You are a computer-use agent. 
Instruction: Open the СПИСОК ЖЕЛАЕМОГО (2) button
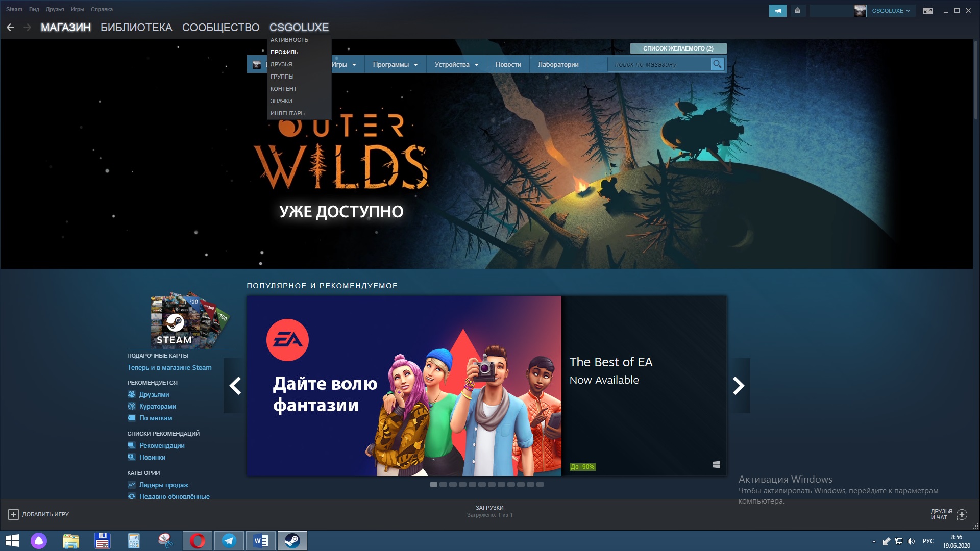pyautogui.click(x=678, y=48)
